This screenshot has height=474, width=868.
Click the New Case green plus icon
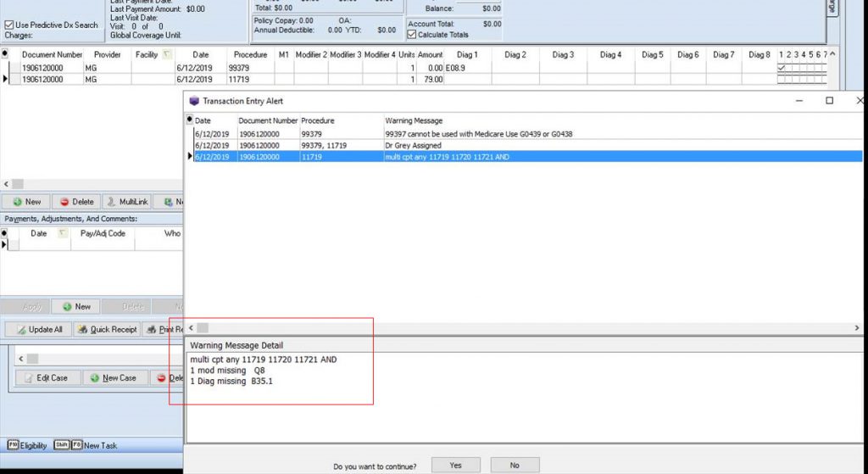tap(95, 377)
